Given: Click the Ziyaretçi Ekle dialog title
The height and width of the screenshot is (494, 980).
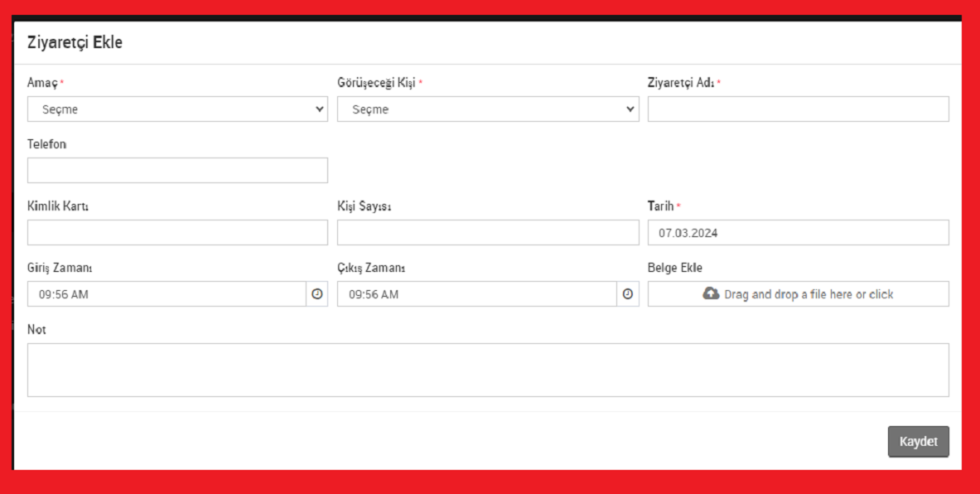Looking at the screenshot, I should coord(75,42).
